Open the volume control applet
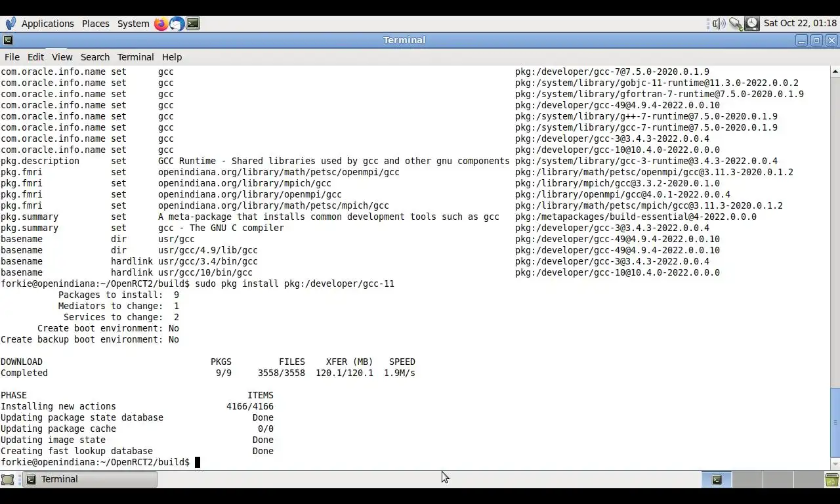The width and height of the screenshot is (840, 504). point(719,24)
